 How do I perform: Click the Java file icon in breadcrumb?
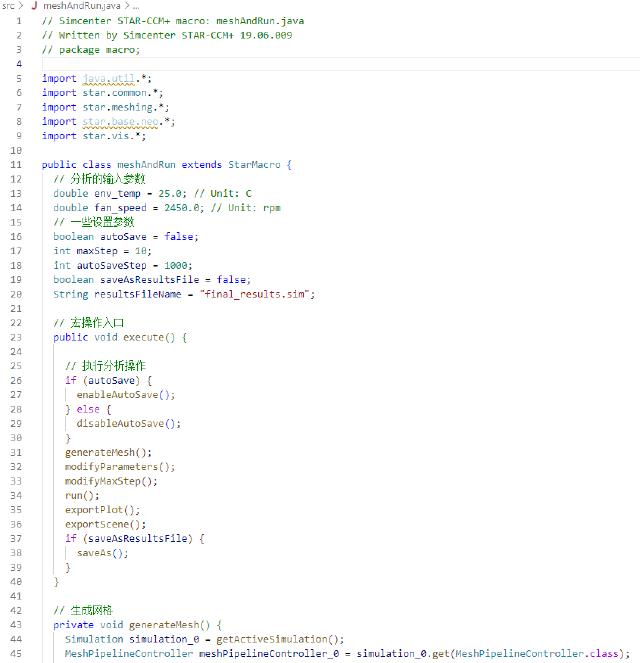[34, 6]
